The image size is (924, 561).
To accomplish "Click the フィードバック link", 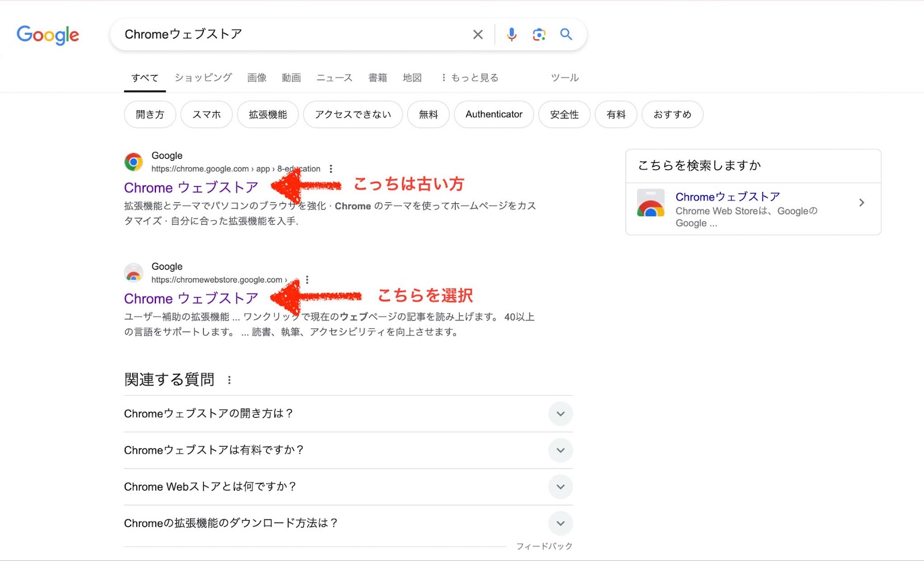I will coord(544,546).
